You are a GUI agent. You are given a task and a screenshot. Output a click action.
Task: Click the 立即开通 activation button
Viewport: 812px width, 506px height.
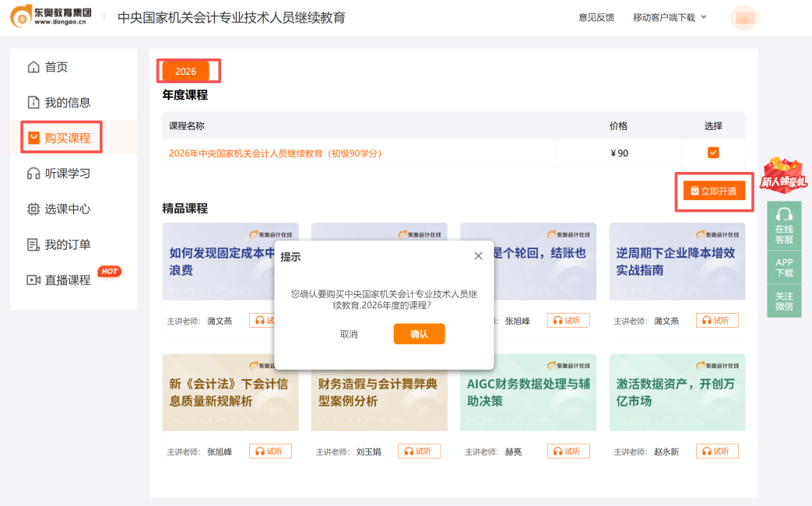[x=714, y=189]
